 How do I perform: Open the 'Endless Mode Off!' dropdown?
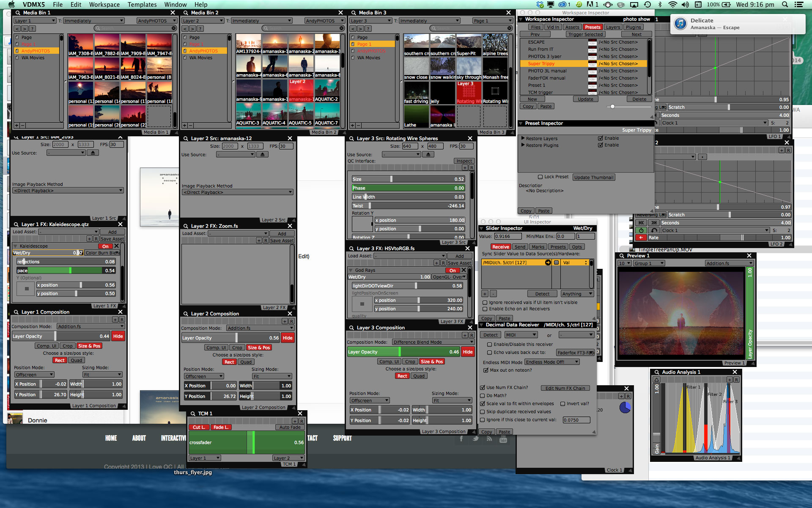[552, 362]
